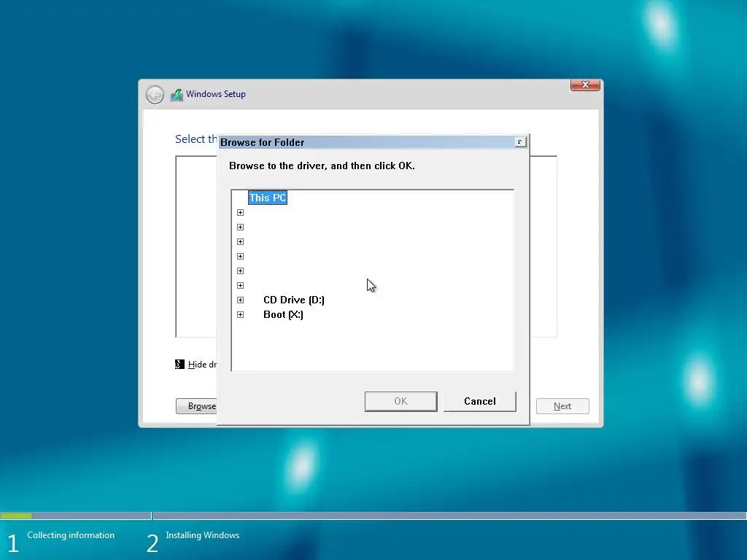Click the Windows Setup title icon
The width and height of the screenshot is (747, 560).
pos(177,94)
